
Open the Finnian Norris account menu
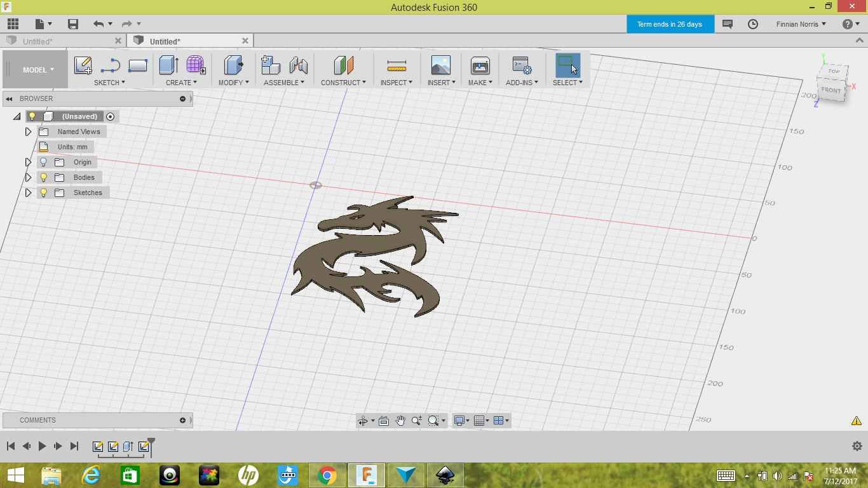[x=801, y=24]
